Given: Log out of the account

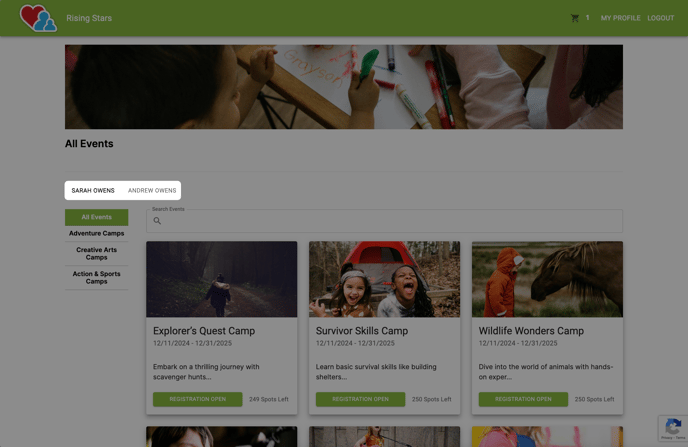Looking at the screenshot, I should (660, 18).
